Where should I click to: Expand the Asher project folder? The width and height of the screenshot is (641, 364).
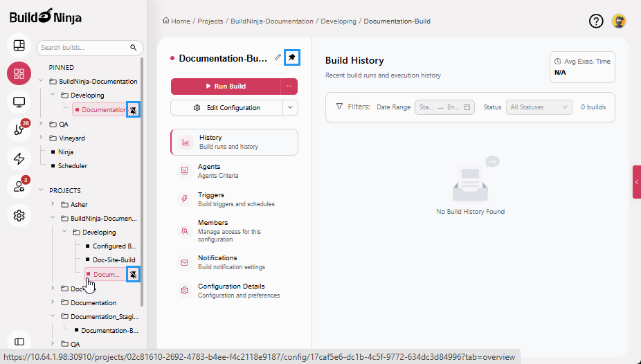53,204
